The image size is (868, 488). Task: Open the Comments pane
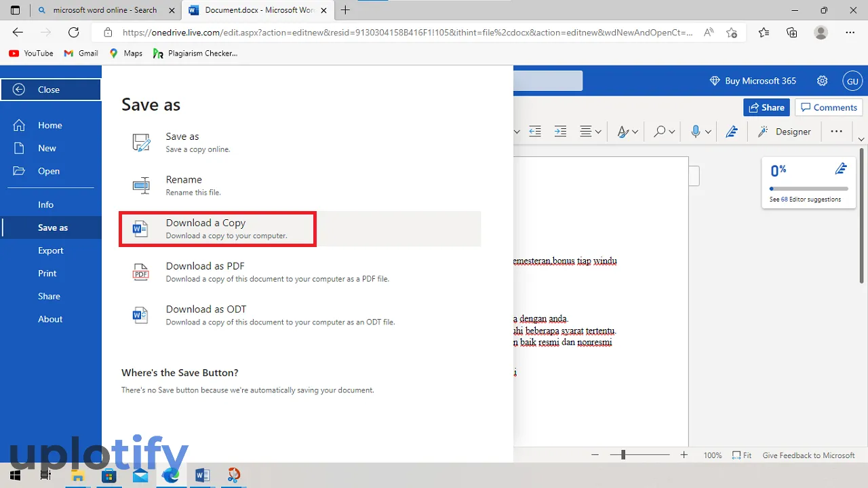click(829, 107)
